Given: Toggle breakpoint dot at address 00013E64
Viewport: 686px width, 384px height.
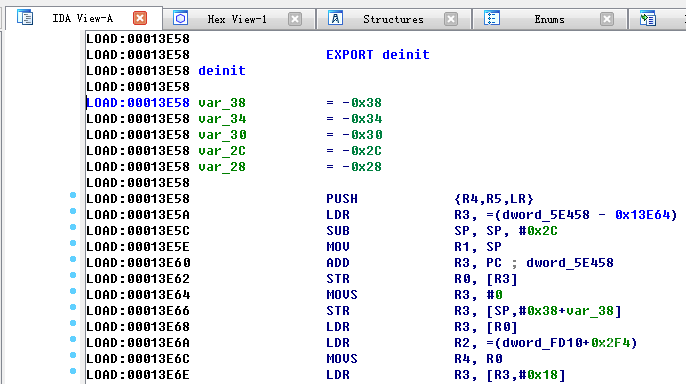Looking at the screenshot, I should coord(73,291).
